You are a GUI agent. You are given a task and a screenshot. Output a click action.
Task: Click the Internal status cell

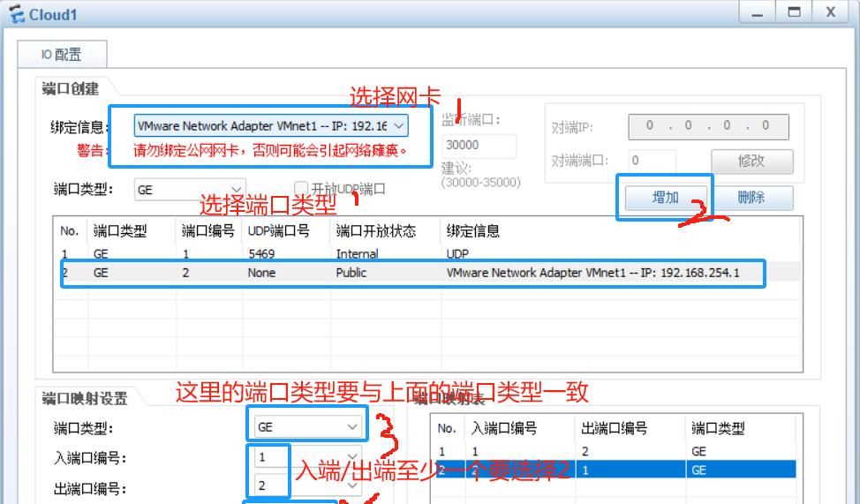click(x=357, y=254)
